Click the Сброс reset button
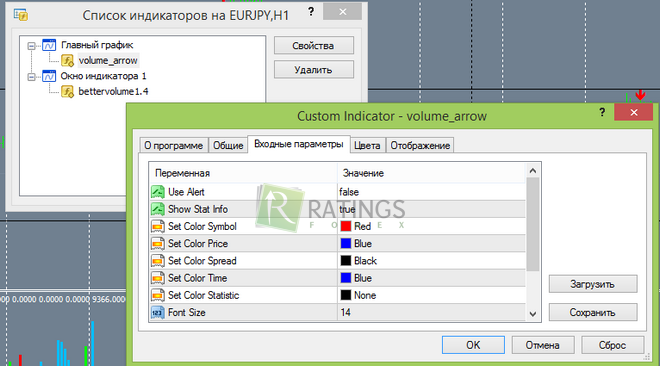Viewport: 660px width, 366px height. pyautogui.click(x=612, y=345)
